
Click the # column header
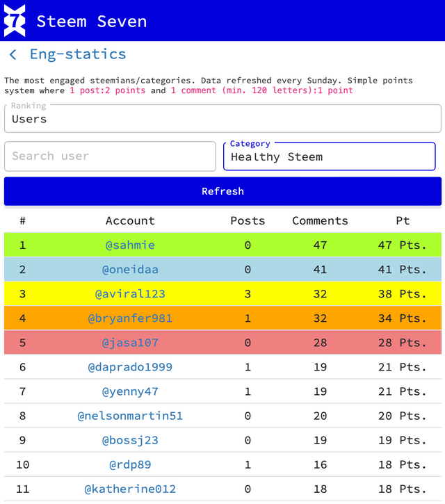pos(22,221)
